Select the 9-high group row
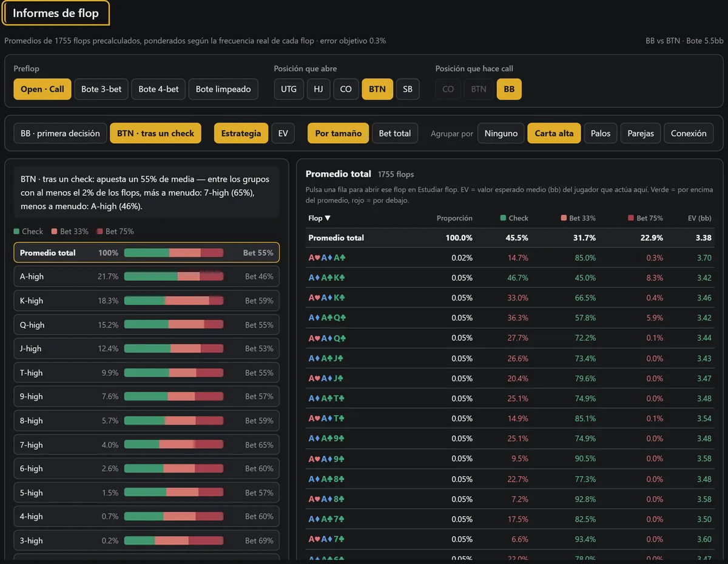 coord(146,396)
